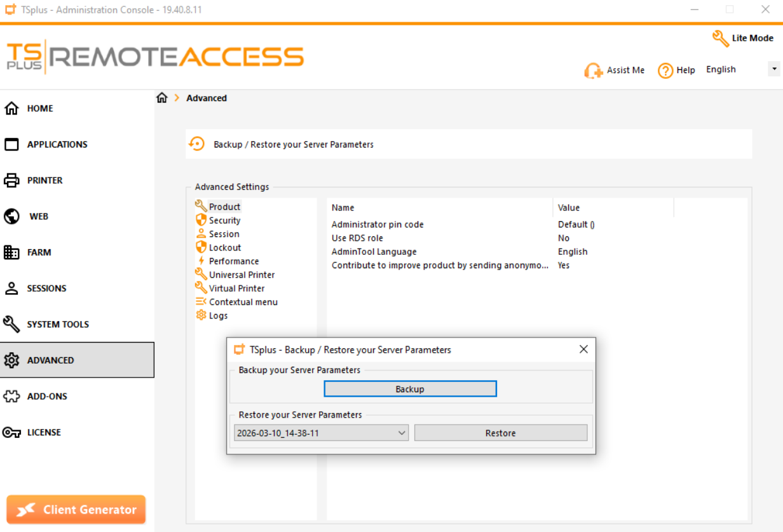The image size is (783, 532).
Task: Click the Advanced breadcrumb label
Action: (207, 98)
